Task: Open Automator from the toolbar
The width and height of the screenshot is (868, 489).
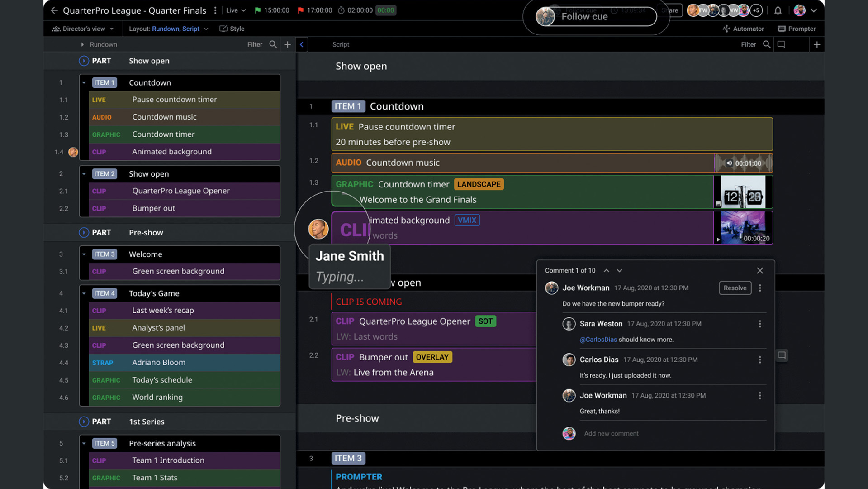Action: click(x=743, y=29)
